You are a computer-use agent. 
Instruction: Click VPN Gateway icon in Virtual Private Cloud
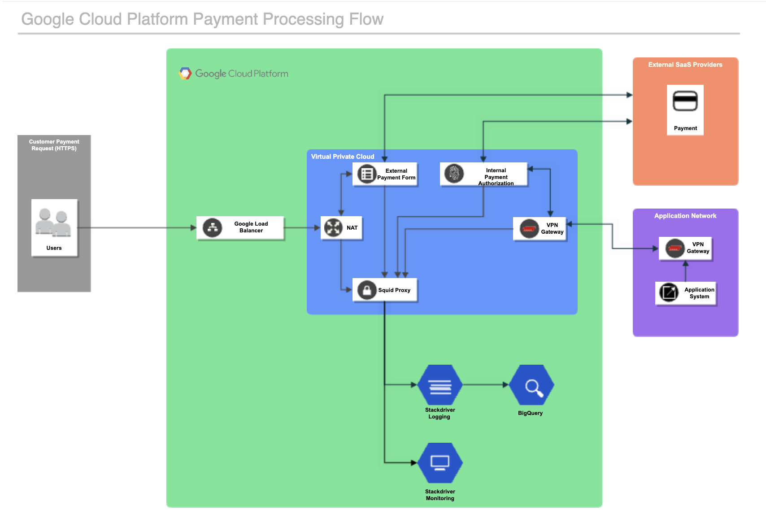click(529, 229)
